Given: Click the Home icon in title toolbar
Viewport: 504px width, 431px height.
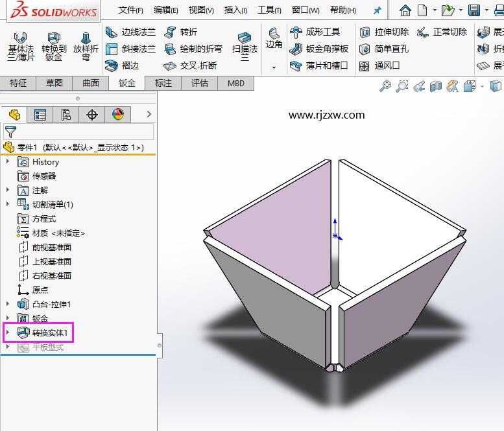Looking at the screenshot, I should [x=405, y=10].
